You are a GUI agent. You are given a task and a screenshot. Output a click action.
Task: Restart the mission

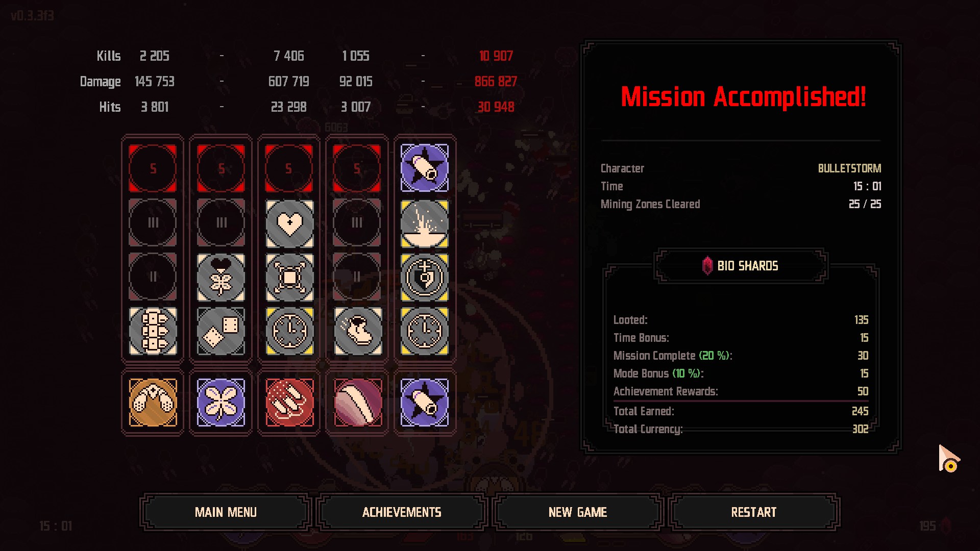[x=754, y=512]
